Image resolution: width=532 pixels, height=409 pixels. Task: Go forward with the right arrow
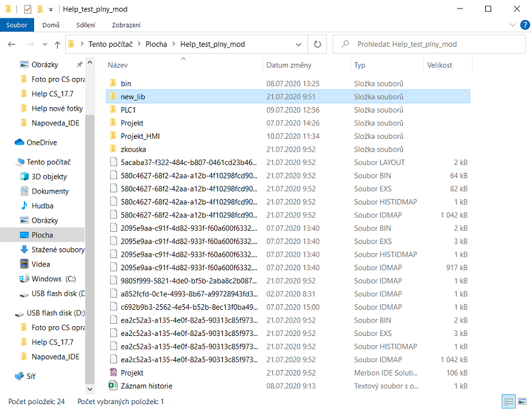point(30,44)
